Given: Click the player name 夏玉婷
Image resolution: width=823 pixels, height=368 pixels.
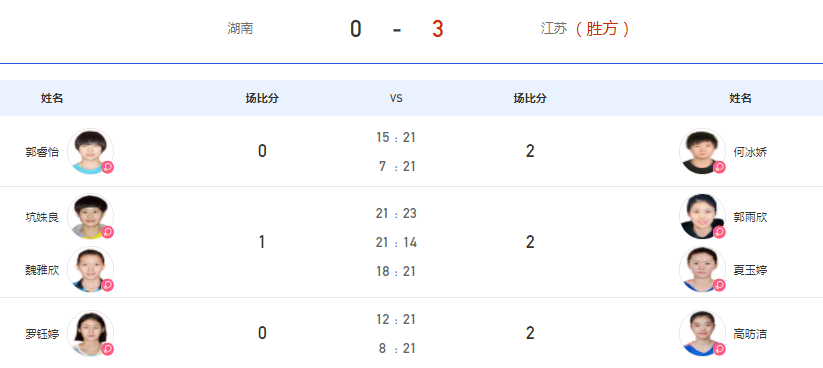Looking at the screenshot, I should click(x=750, y=270).
